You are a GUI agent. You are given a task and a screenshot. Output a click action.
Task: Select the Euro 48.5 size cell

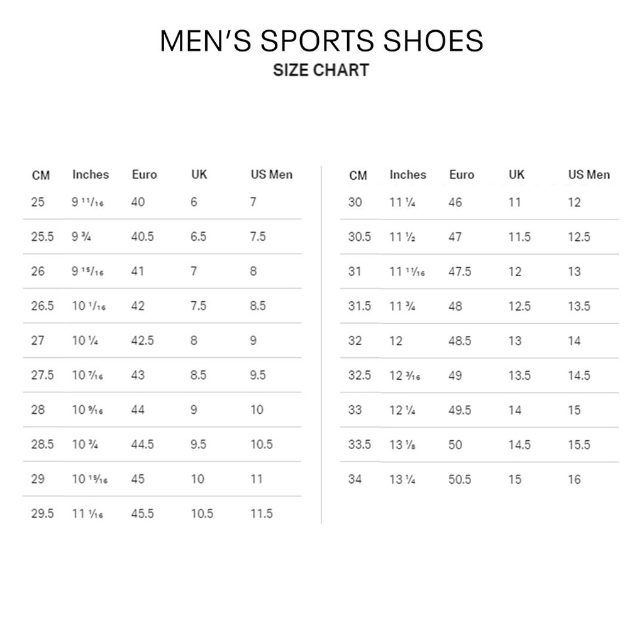tap(460, 341)
